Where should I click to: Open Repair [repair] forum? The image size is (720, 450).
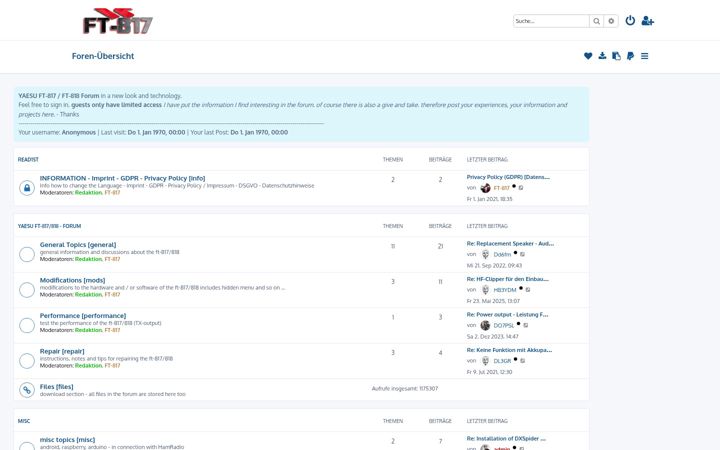(x=62, y=351)
